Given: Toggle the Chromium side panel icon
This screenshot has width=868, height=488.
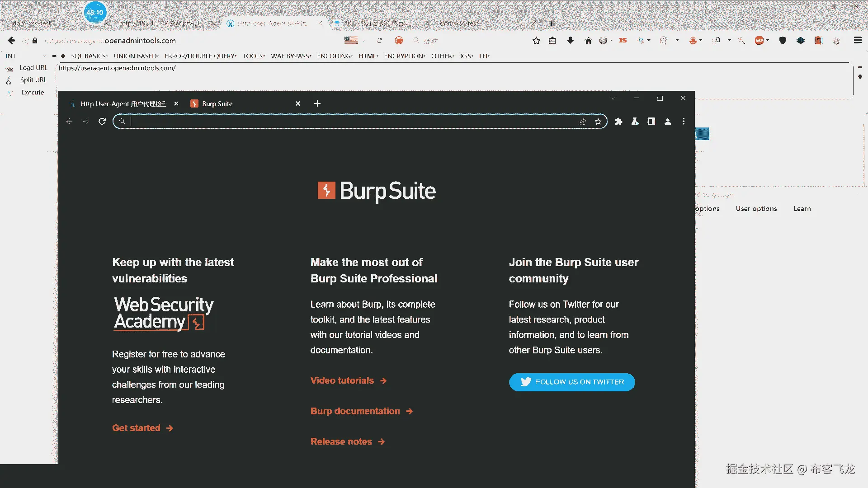Looking at the screenshot, I should pos(651,122).
